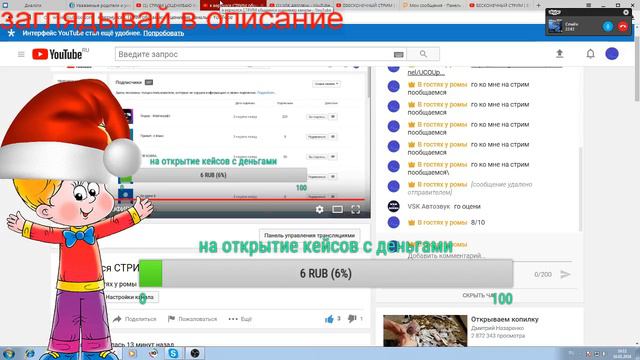Click the 'VSK Автозвук' chat author name
This screenshot has width=640, height=360.
pos(429,207)
